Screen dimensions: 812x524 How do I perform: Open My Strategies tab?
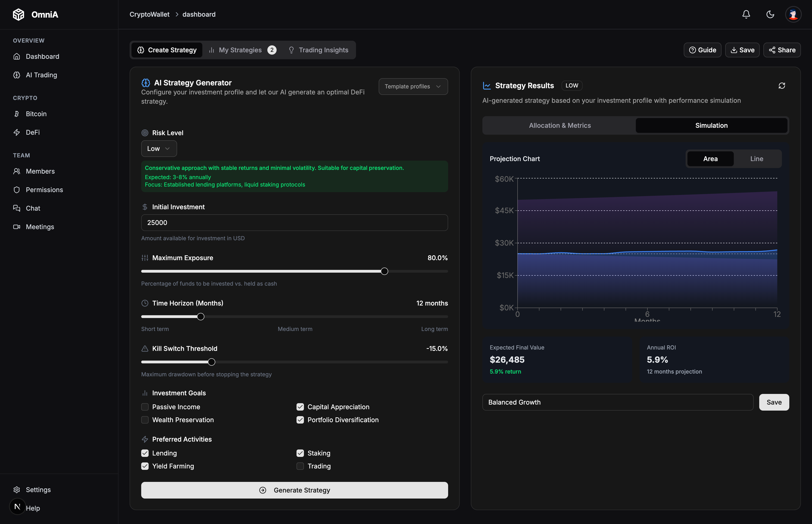coord(242,50)
